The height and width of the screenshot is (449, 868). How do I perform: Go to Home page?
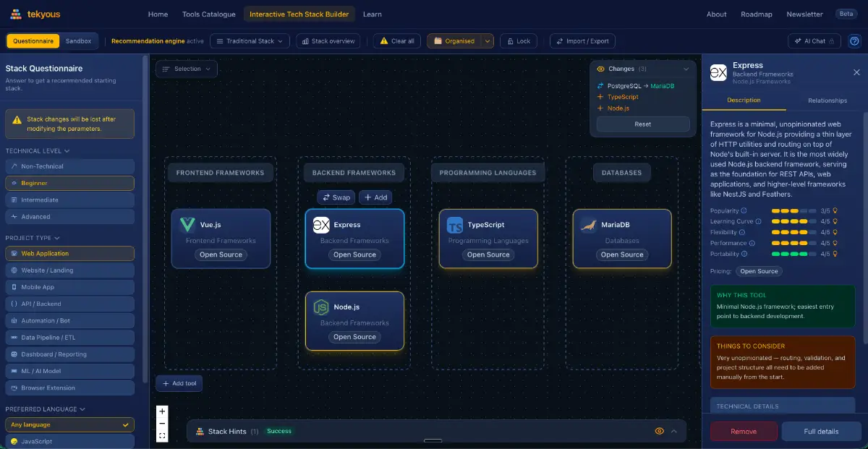[x=158, y=14]
